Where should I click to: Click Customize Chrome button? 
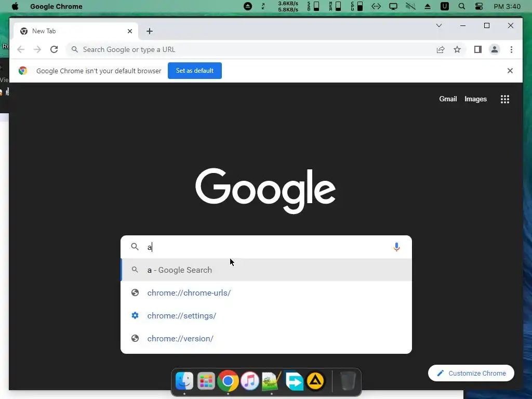click(x=471, y=373)
